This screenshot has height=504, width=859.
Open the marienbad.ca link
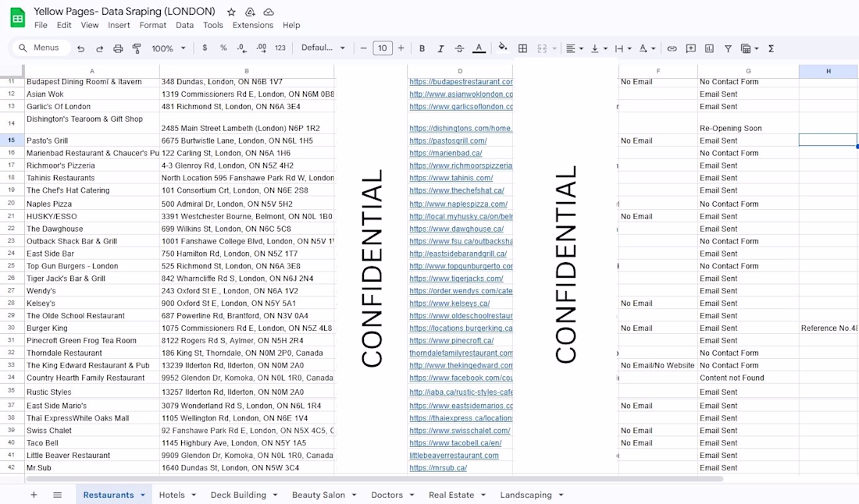tap(445, 153)
